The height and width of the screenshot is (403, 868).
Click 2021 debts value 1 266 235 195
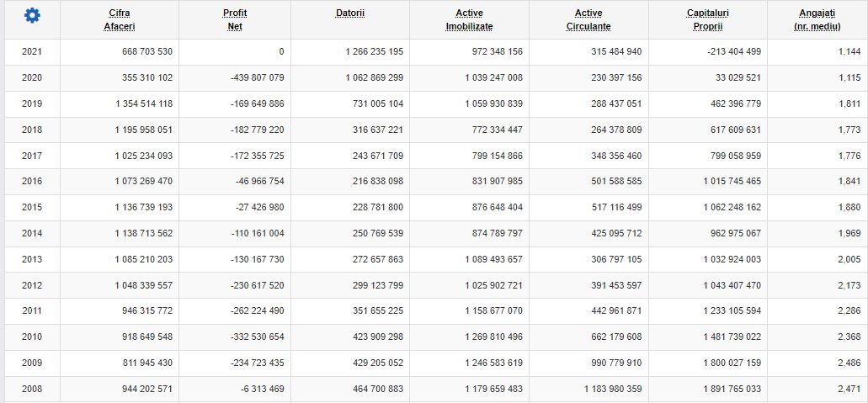374,51
